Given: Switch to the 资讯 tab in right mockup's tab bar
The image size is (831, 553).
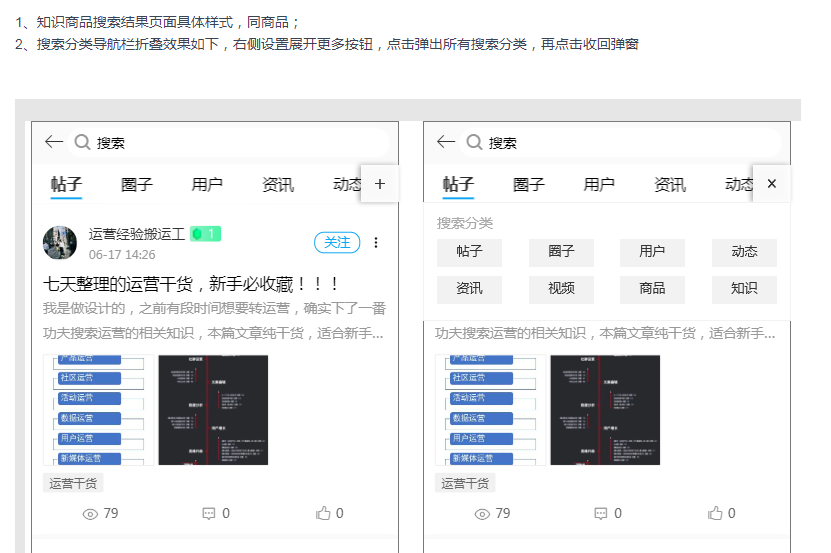Looking at the screenshot, I should tap(669, 184).
